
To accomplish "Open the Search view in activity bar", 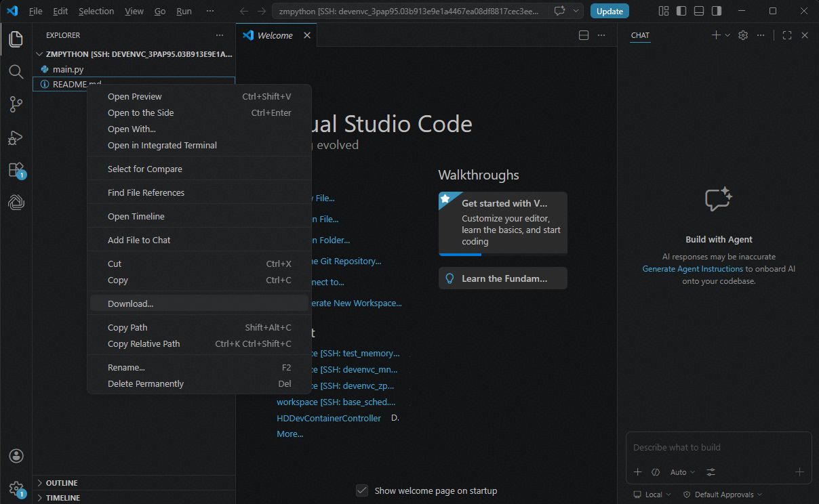I will click(16, 71).
